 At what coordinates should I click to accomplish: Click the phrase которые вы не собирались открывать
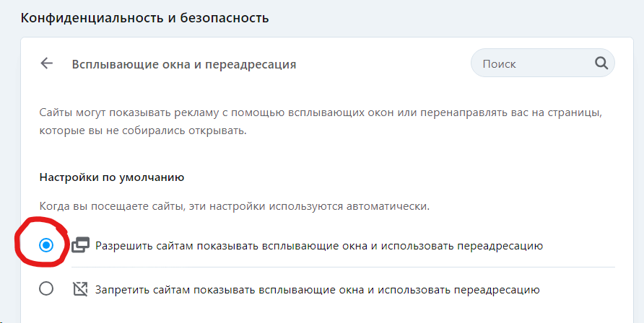143,131
